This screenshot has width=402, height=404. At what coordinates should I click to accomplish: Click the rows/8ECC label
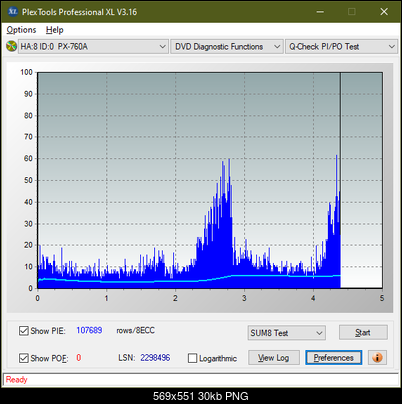135,330
